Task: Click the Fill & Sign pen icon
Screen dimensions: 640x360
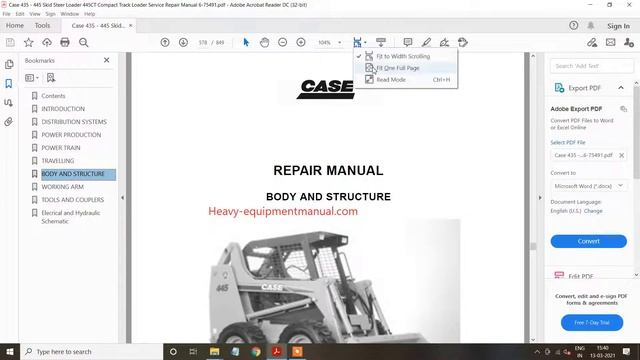Action: 592,42
